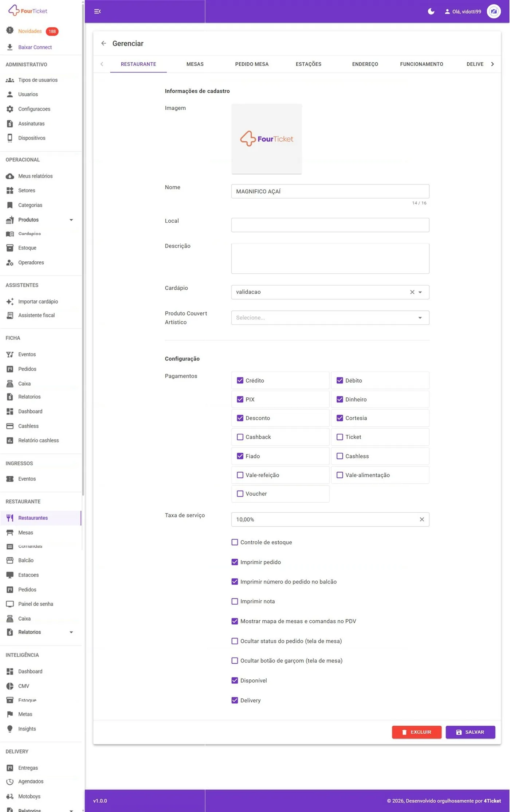Viewport: 510px width, 812px height.
Task: Switch to the Mesas tab
Action: [x=195, y=64]
